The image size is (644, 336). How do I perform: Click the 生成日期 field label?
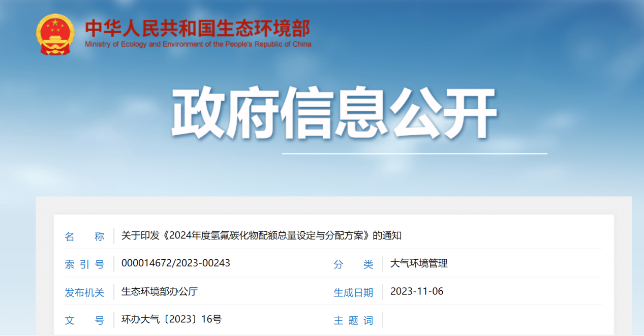coord(354,292)
